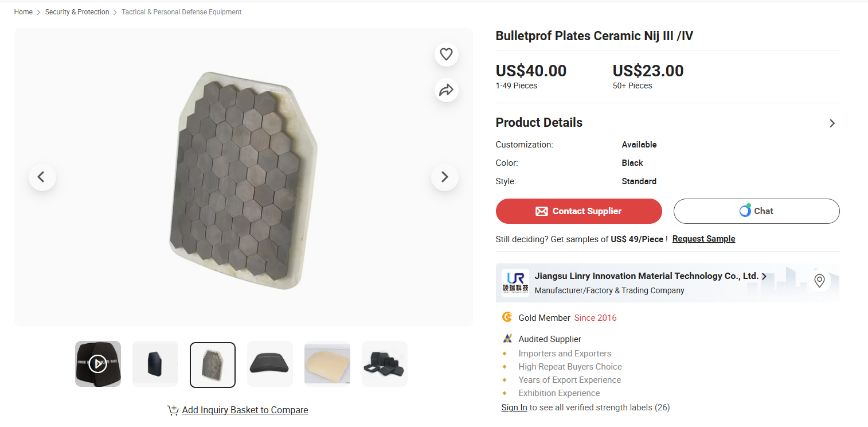Show the previous product image
Image resolution: width=868 pixels, height=427 pixels.
[x=42, y=177]
